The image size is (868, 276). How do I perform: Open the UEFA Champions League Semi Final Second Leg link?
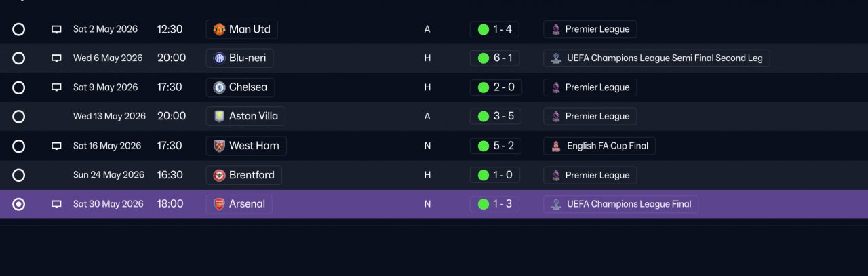[656, 58]
